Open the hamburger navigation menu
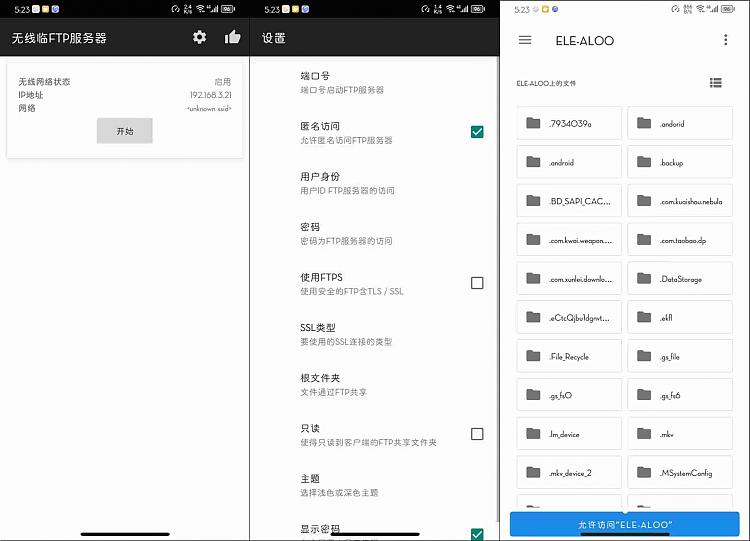This screenshot has height=541, width=750. [525, 40]
